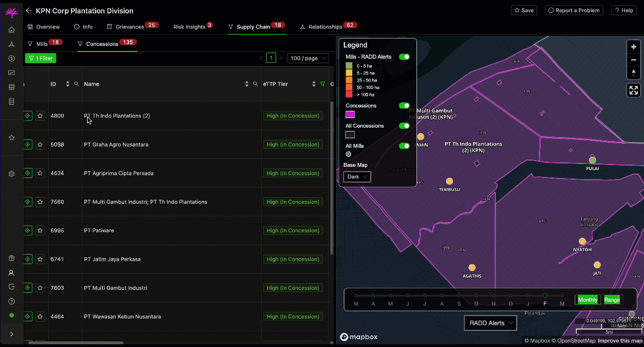Open the Risk Insights tab
Screen dimensions: 644x347
[x=193, y=26]
